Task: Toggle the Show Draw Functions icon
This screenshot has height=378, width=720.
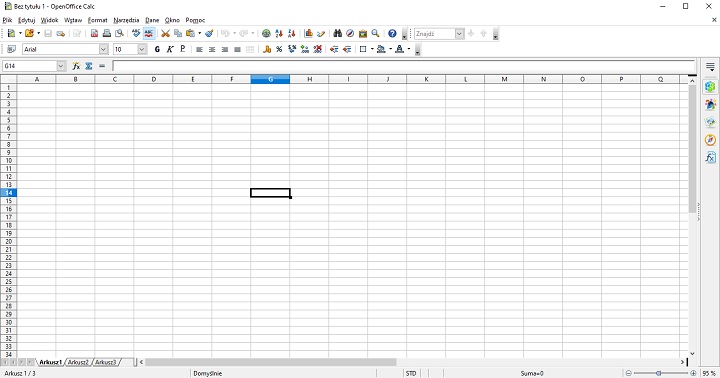Action: click(x=321, y=34)
